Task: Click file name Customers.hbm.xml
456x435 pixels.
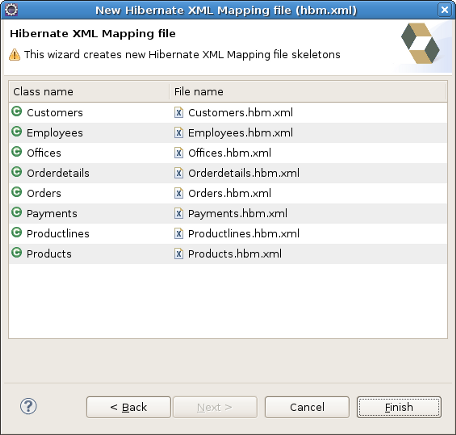Action: 240,113
